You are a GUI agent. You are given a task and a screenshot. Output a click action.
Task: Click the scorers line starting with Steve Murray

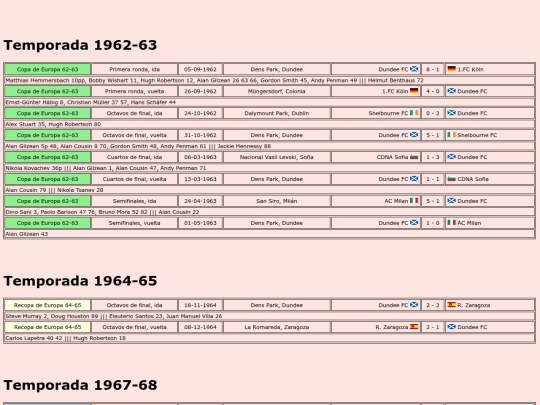(269, 316)
